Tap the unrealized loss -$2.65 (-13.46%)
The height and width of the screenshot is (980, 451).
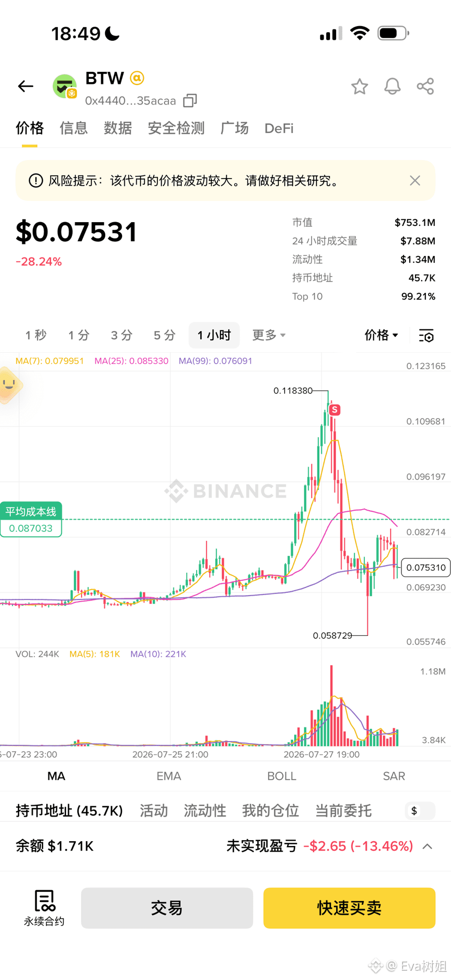358,846
